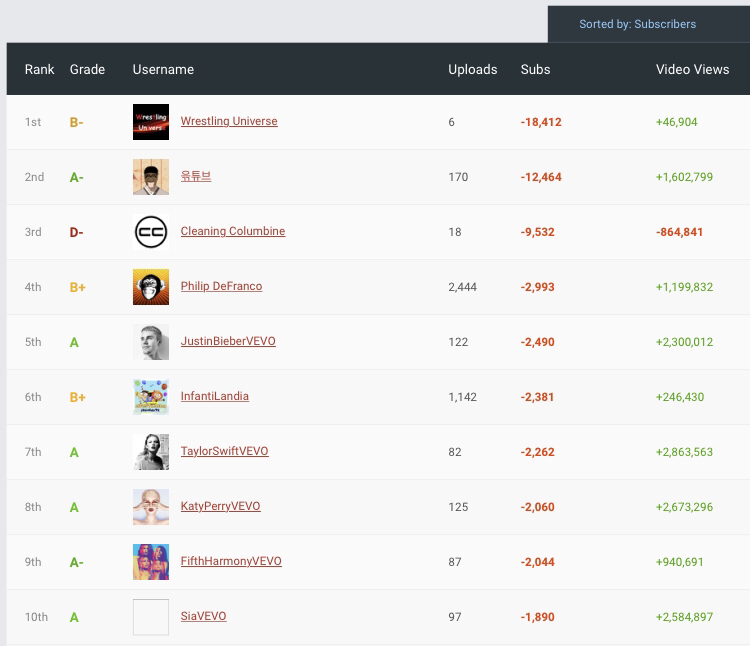750x646 pixels.
Task: Open the FifthHarmonyVEVO avatar image
Action: coord(151,562)
